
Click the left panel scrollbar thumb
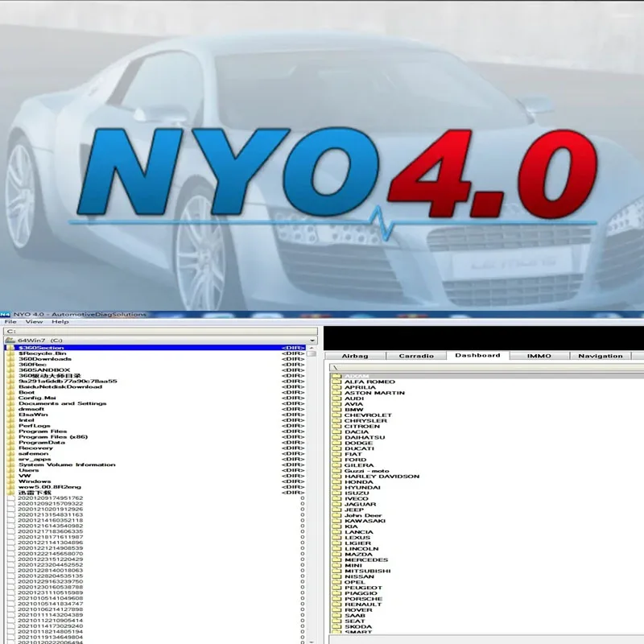pos(312,353)
